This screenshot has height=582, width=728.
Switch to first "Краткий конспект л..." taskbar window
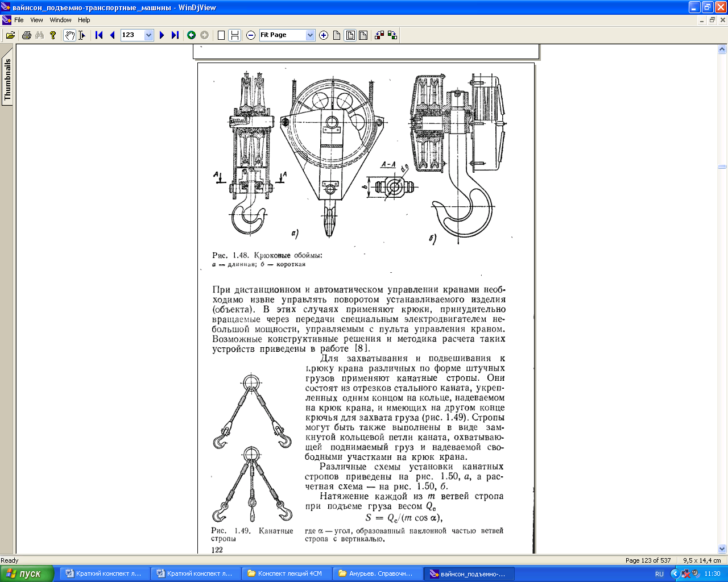tap(104, 573)
